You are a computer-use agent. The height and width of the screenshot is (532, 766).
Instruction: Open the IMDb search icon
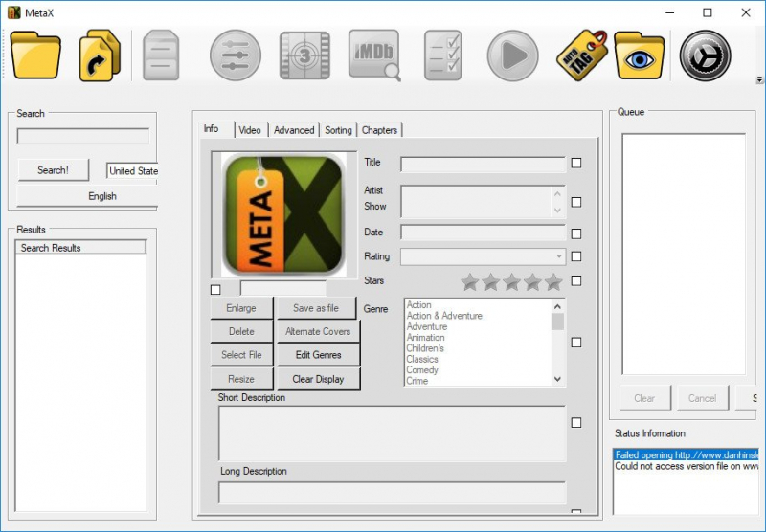(374, 55)
